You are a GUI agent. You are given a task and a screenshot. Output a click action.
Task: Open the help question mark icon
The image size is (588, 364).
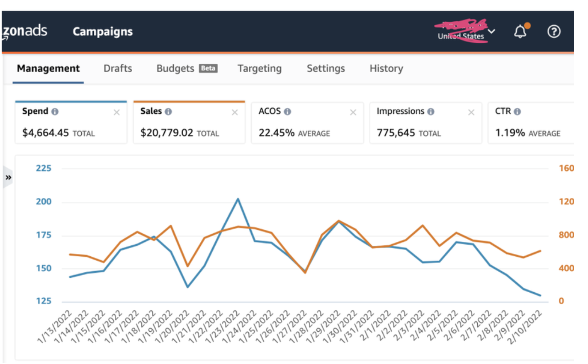[554, 32]
